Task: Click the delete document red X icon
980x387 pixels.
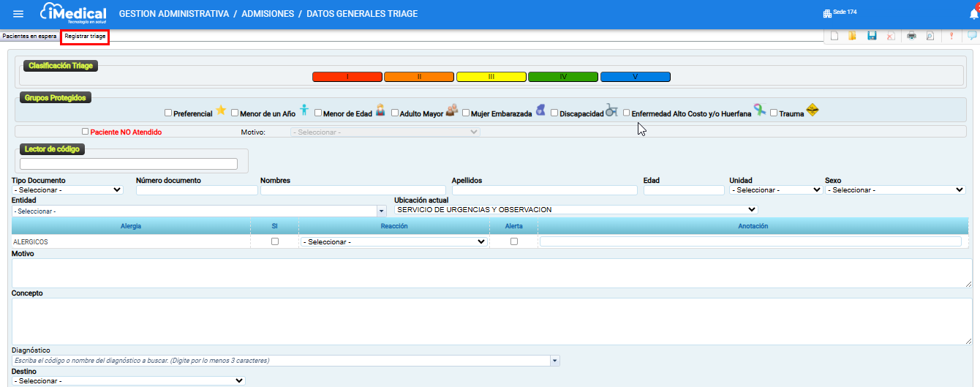Action: 890,36
